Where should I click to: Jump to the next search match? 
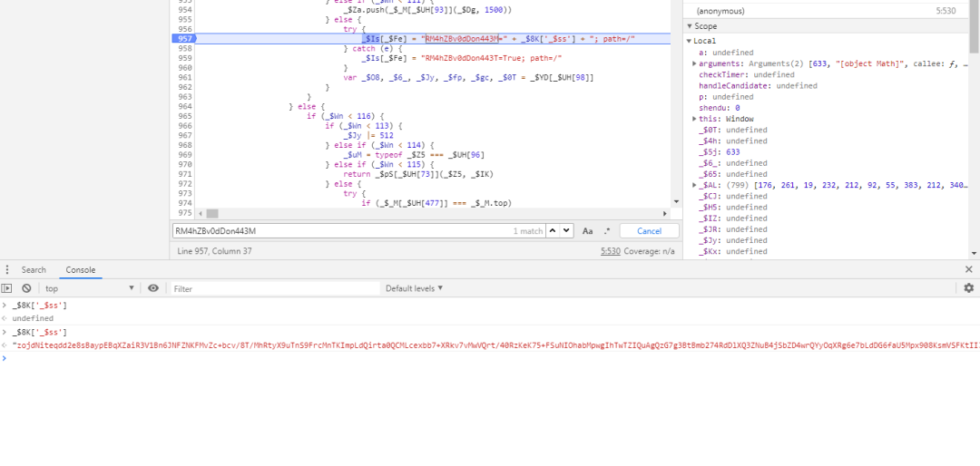pyautogui.click(x=566, y=230)
